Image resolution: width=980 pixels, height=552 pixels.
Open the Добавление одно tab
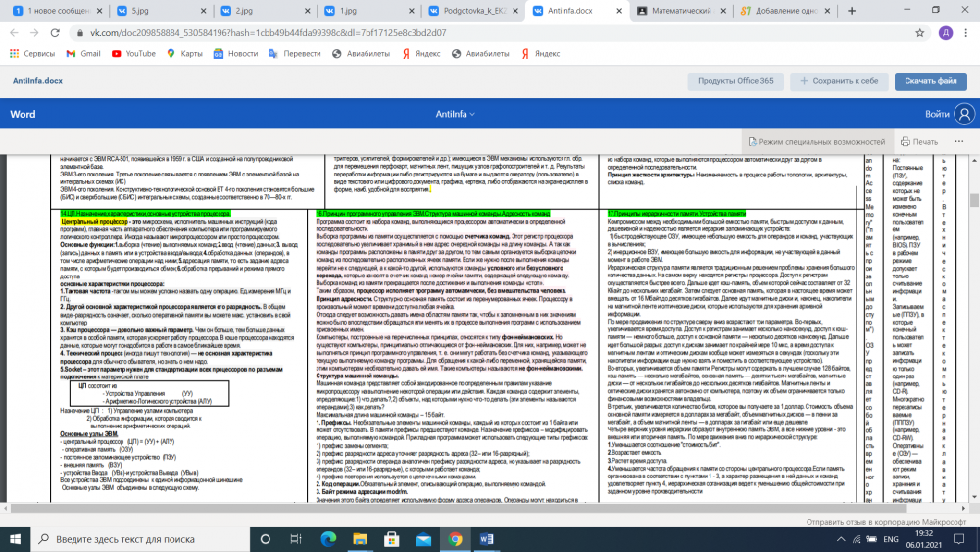point(784,11)
